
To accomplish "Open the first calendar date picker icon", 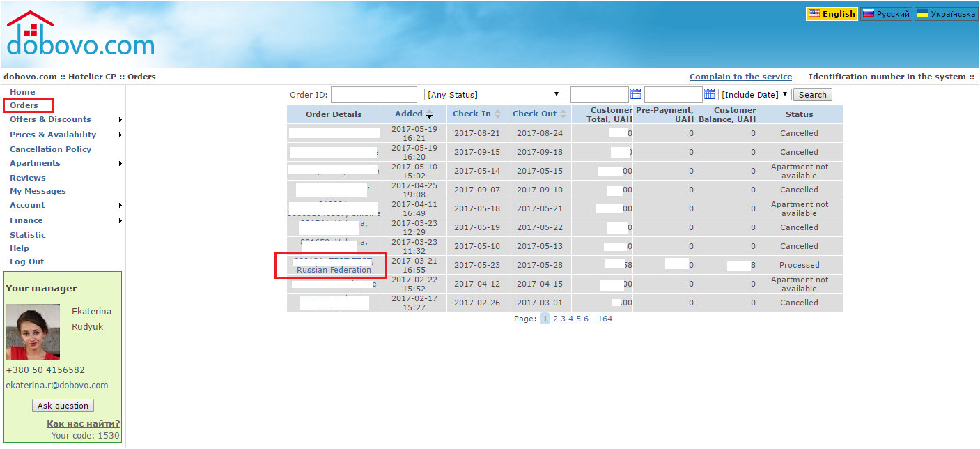I will 636,94.
